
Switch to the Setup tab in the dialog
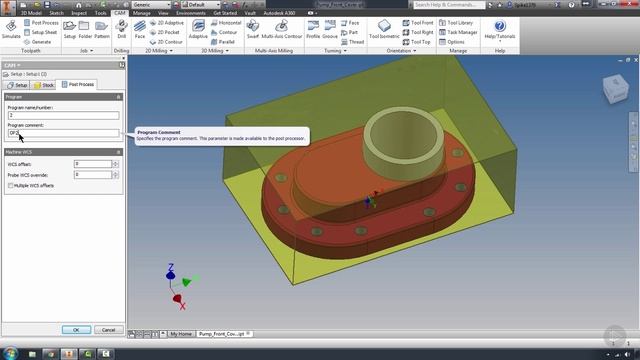[17, 85]
